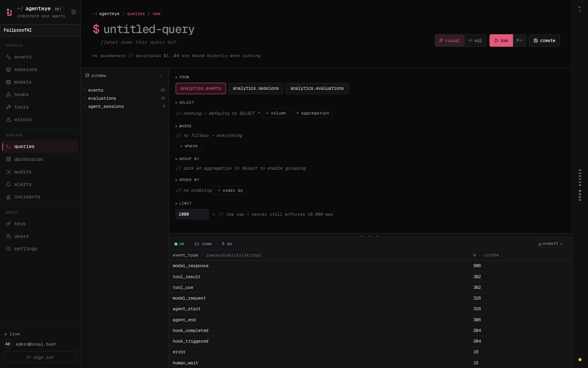Click the models chip icon
The width and height of the screenshot is (588, 368).
(8, 82)
